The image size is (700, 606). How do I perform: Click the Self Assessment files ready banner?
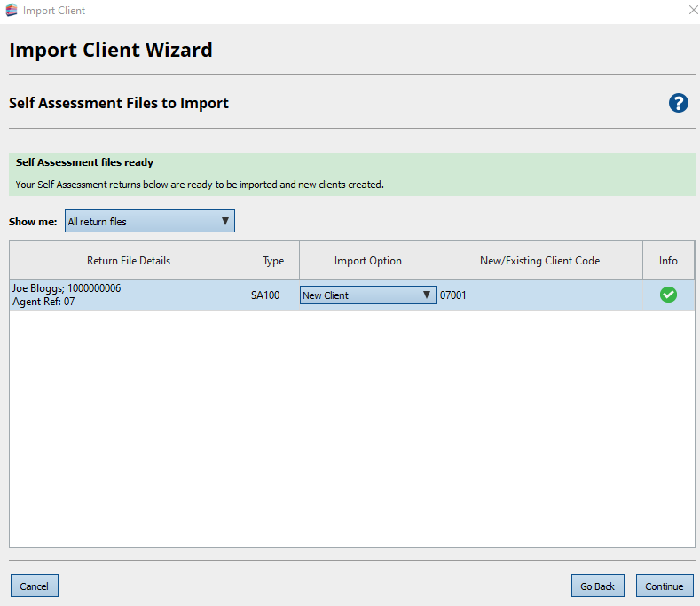coord(351,174)
